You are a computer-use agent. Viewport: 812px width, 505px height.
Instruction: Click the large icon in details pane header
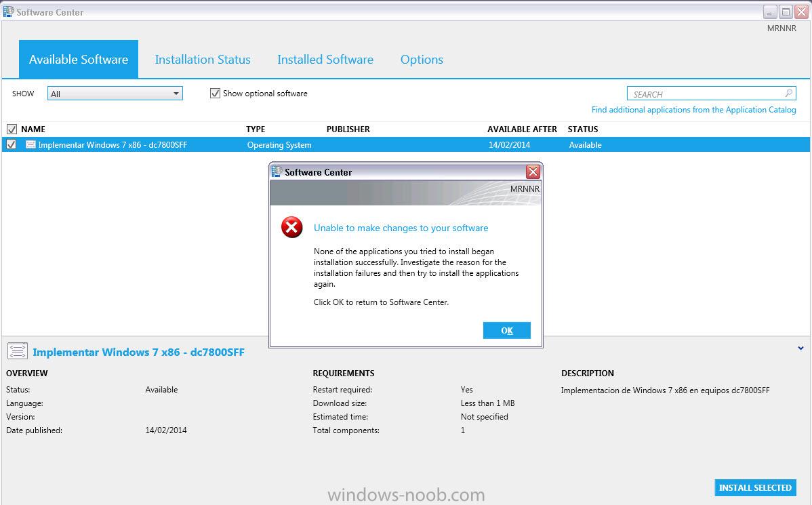click(x=17, y=351)
